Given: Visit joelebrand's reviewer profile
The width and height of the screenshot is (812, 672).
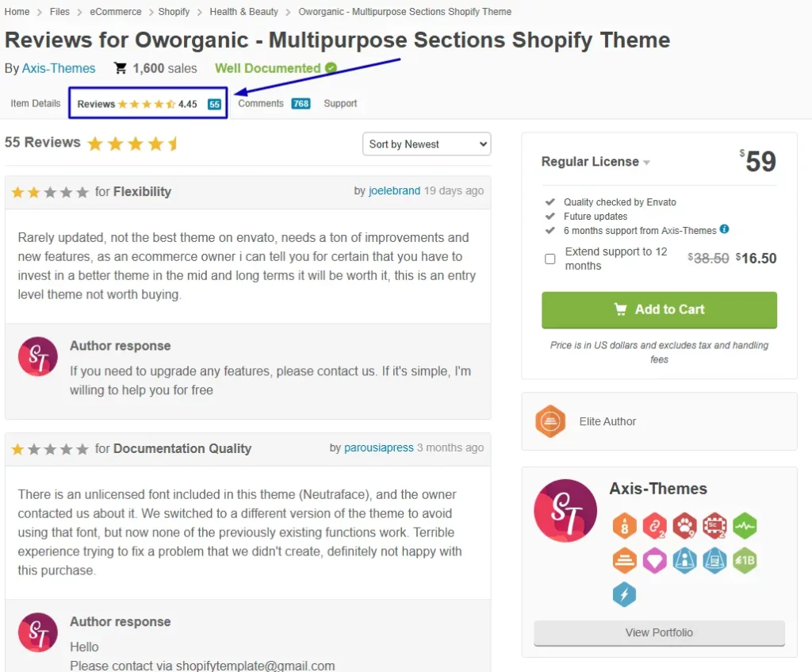Looking at the screenshot, I should pos(394,190).
